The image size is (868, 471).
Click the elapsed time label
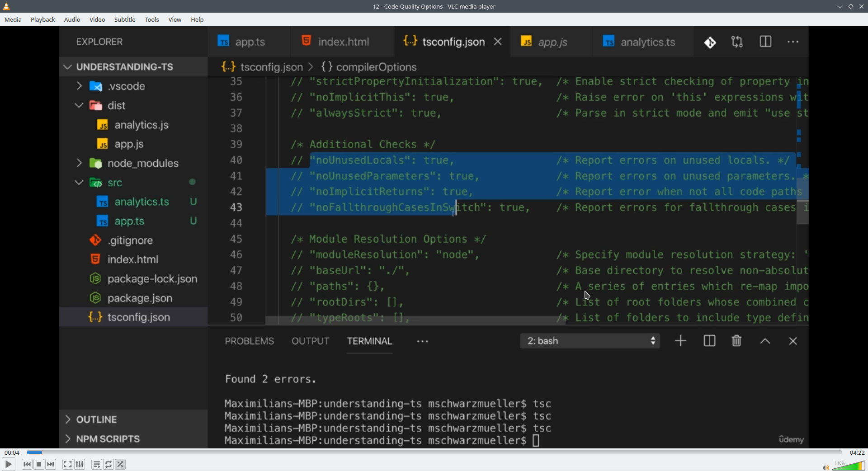coord(12,452)
